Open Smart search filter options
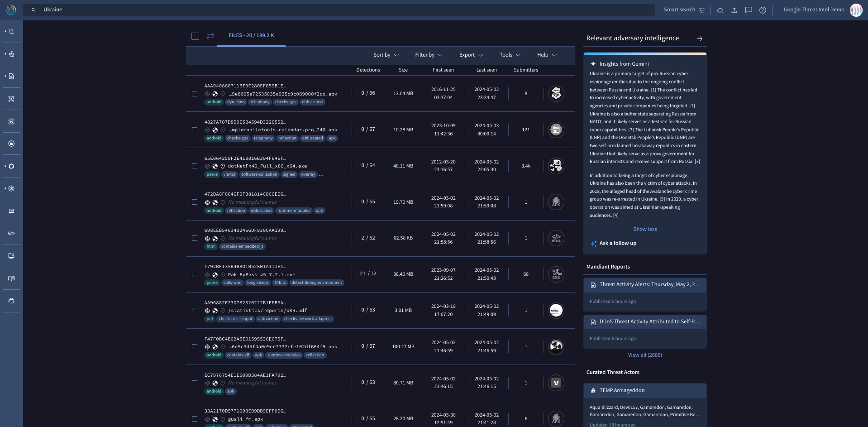Screen dimensions: 868x427 click(701, 10)
